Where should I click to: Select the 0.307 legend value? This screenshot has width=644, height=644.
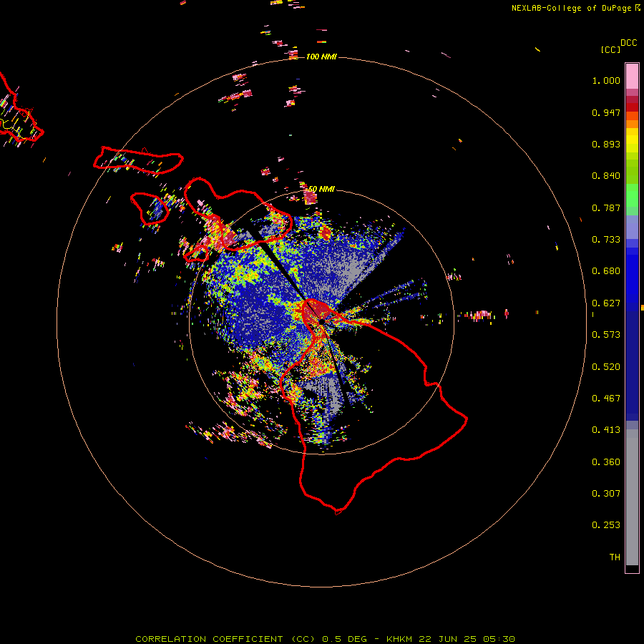606,494
